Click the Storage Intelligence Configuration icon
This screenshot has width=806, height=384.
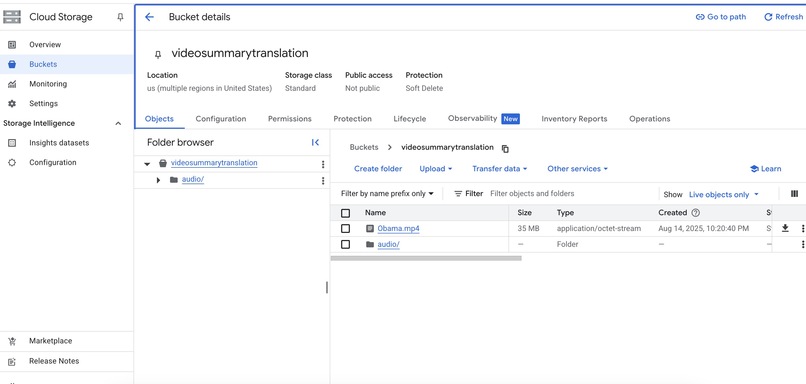pyautogui.click(x=12, y=162)
